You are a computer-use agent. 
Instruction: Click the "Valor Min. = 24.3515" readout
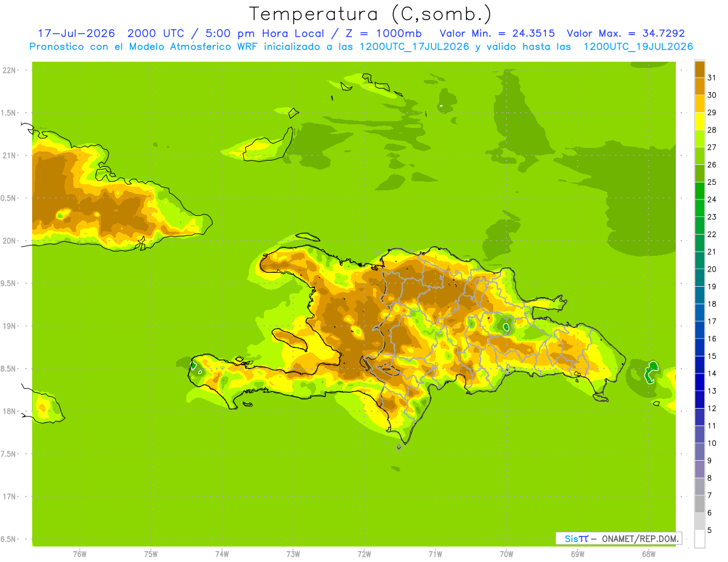pyautogui.click(x=497, y=33)
